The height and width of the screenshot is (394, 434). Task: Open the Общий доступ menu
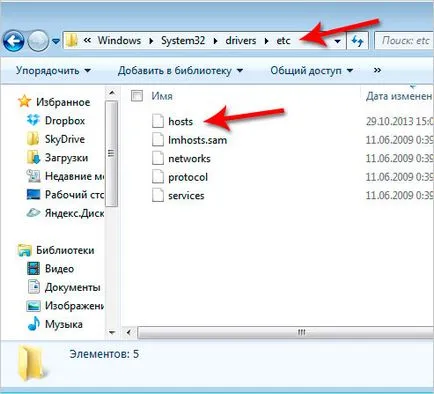click(312, 71)
